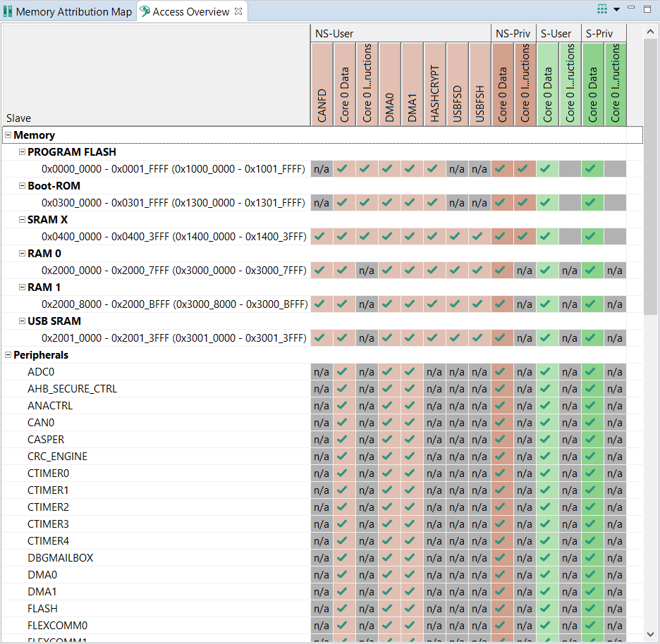
Task: Click the HASHCRYPT column header
Action: (434, 85)
